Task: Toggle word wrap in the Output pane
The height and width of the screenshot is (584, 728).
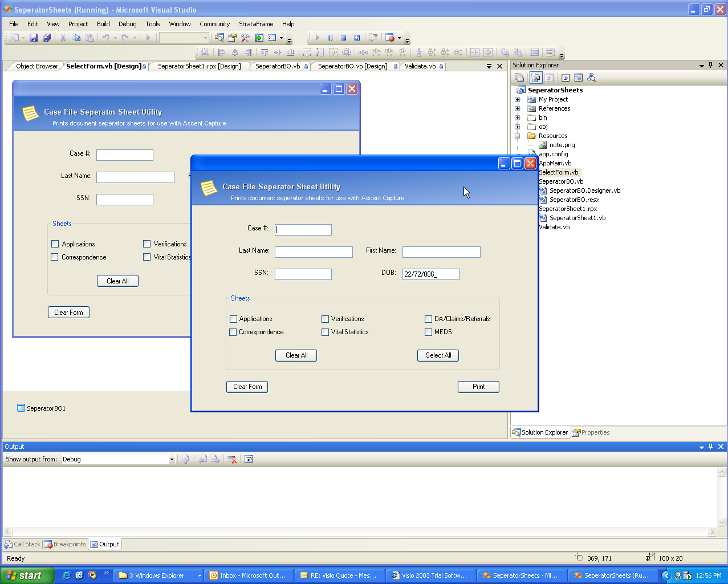Action: pos(249,459)
